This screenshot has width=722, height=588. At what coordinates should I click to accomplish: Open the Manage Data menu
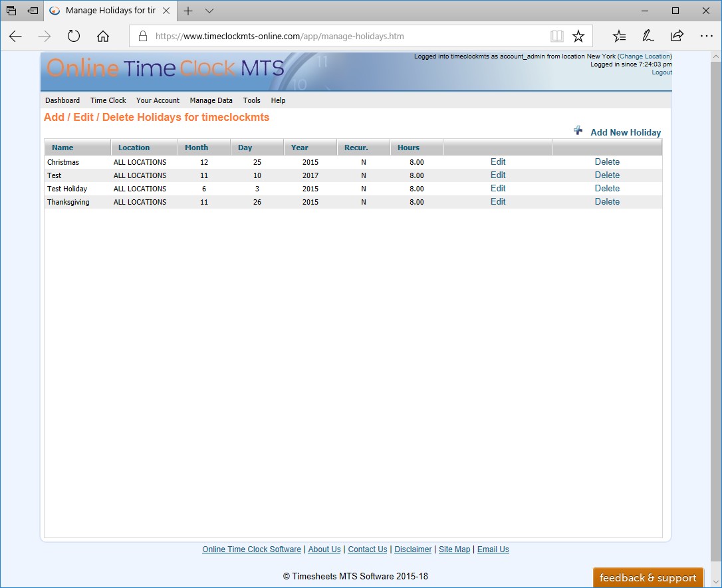[x=211, y=100]
